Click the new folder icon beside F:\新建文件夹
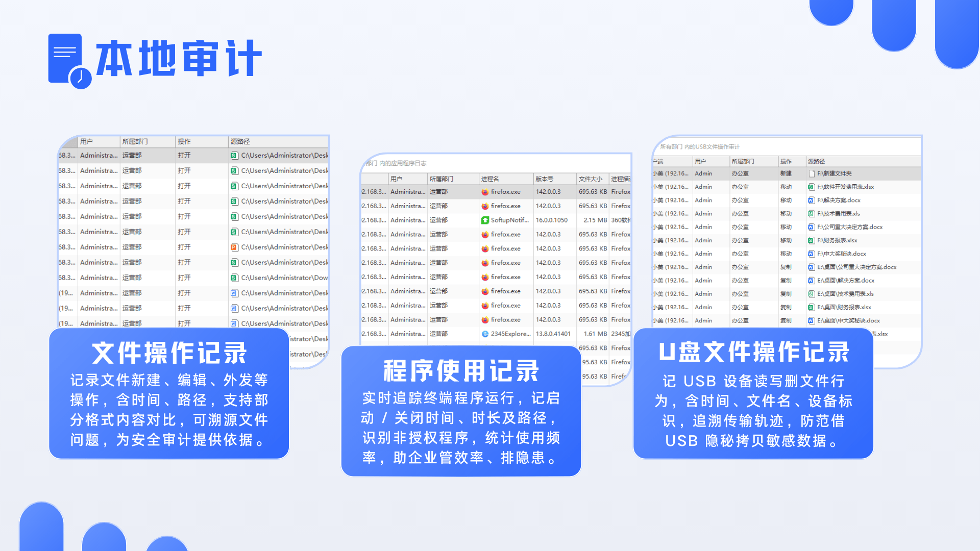Image resolution: width=980 pixels, height=551 pixels. coord(811,173)
